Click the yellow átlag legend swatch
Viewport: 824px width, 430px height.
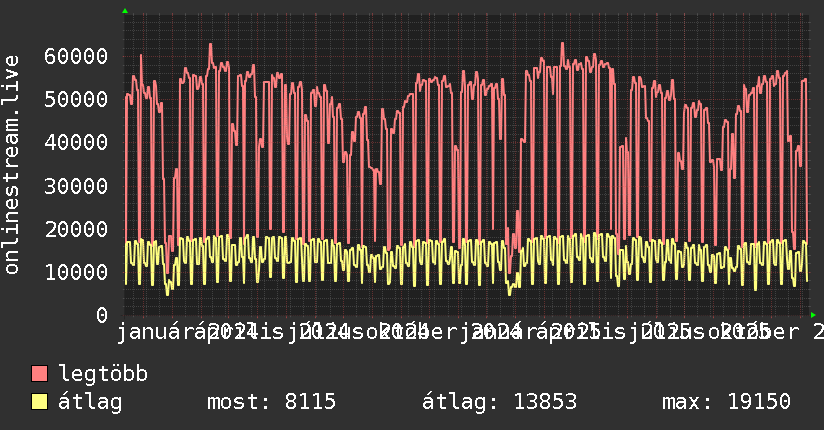click(40, 402)
